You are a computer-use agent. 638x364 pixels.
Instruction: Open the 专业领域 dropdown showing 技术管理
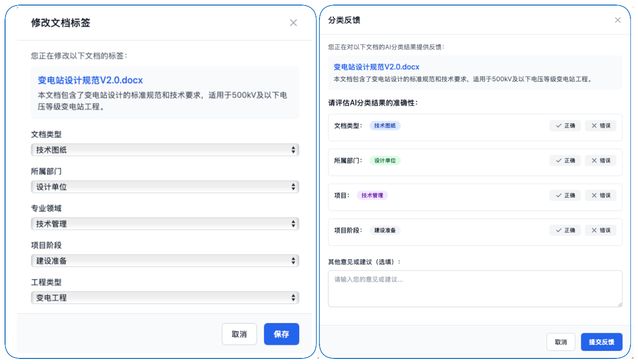click(165, 224)
